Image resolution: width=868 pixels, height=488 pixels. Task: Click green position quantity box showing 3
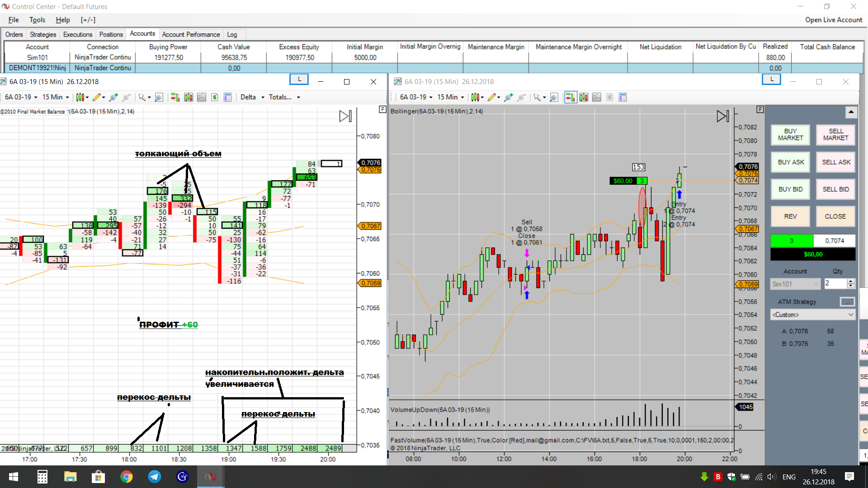[x=791, y=241]
